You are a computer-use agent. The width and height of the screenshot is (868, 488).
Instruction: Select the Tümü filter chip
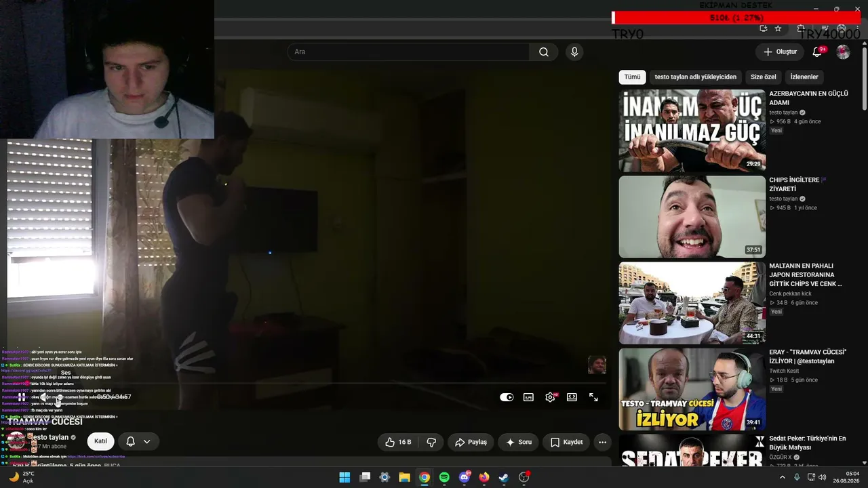(632, 77)
